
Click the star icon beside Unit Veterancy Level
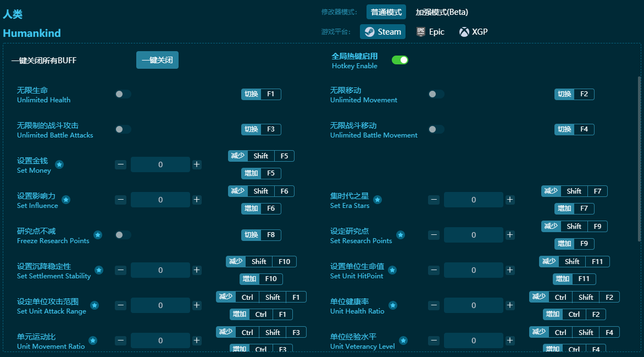click(x=403, y=340)
